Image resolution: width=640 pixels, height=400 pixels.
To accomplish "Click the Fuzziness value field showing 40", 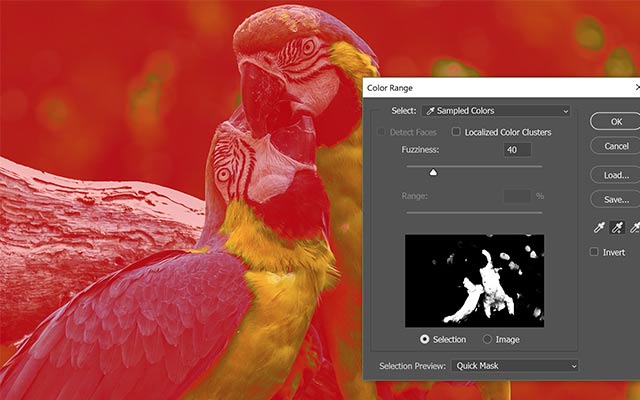I will 517,150.
